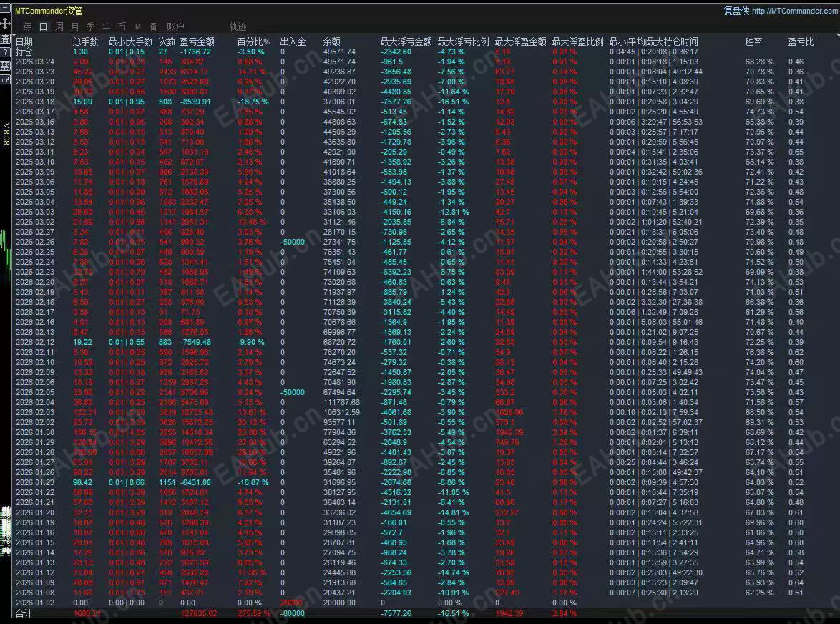Viewport: 840px width, 624px height.
Task: Click floating loss -2342.60
Action: [396, 52]
